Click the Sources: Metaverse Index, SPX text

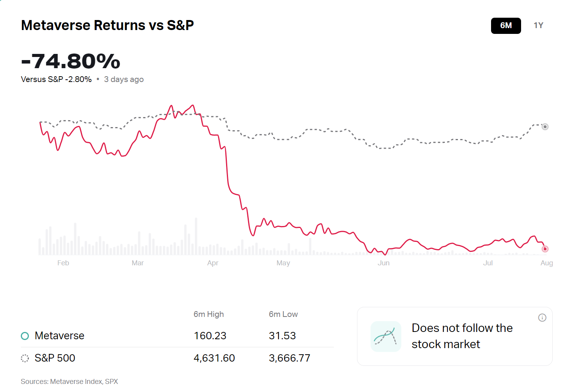(69, 382)
